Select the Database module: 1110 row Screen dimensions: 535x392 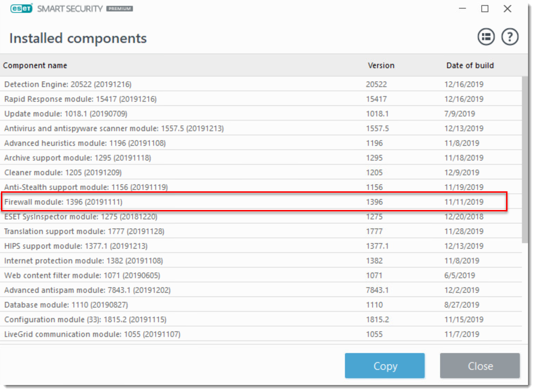[261, 304]
